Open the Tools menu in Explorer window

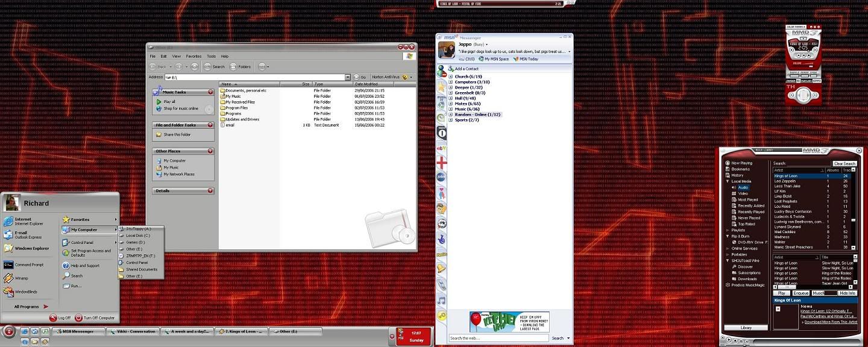(x=211, y=56)
